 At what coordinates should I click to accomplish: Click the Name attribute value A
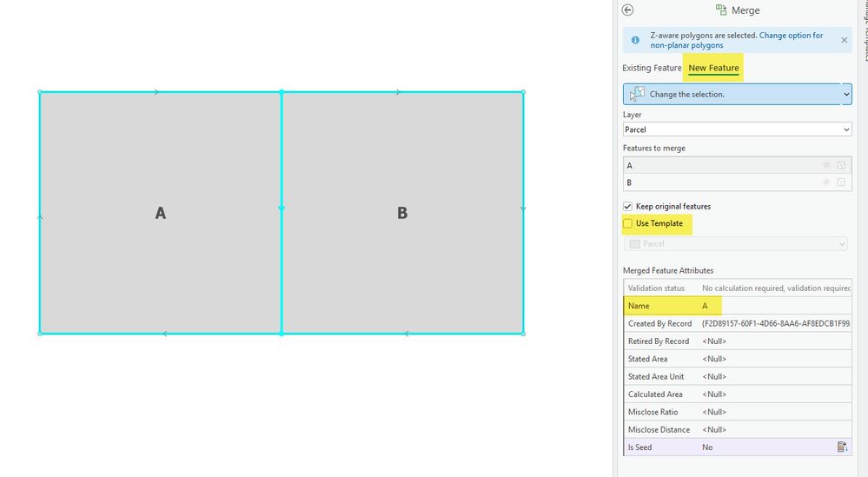point(705,306)
